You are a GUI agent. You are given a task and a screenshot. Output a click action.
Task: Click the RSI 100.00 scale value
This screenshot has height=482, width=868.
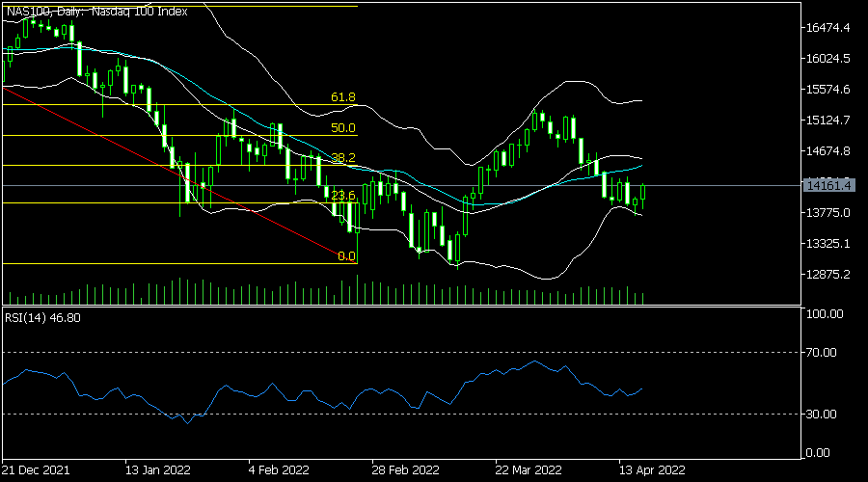pos(825,313)
